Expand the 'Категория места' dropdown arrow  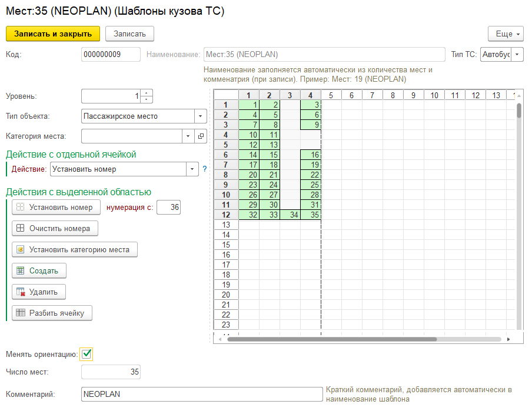(x=188, y=136)
